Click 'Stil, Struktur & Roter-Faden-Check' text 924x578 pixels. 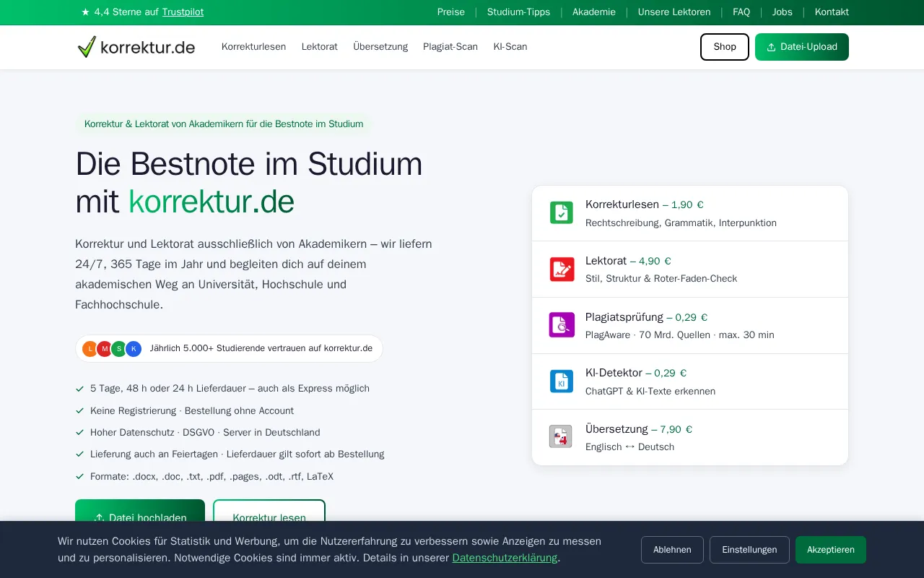661,279
